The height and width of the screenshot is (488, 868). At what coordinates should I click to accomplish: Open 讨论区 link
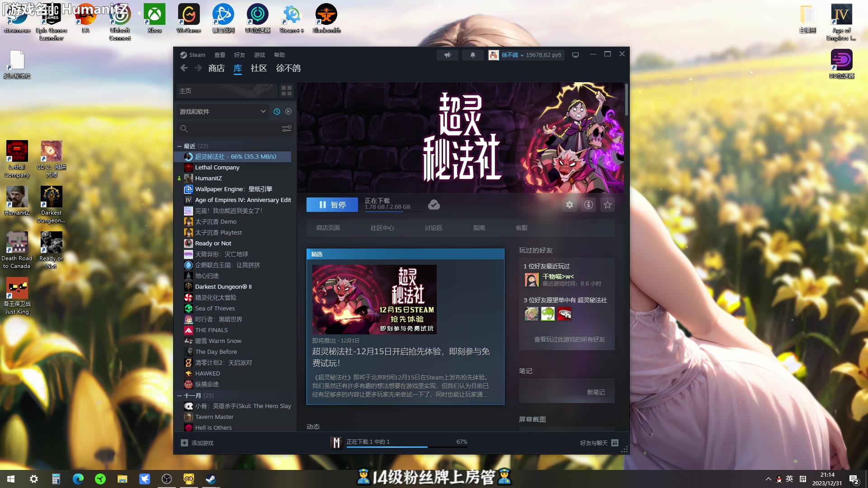click(x=434, y=228)
